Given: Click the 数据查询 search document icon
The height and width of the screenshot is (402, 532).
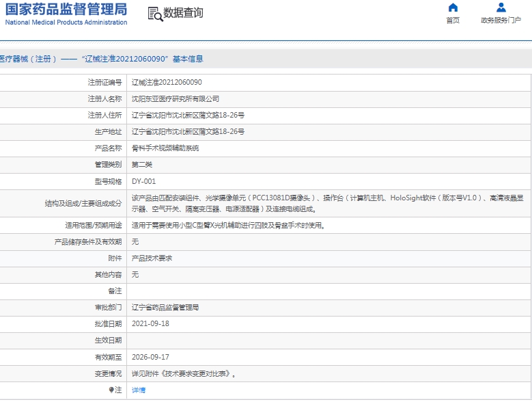Looking at the screenshot, I should (x=155, y=14).
